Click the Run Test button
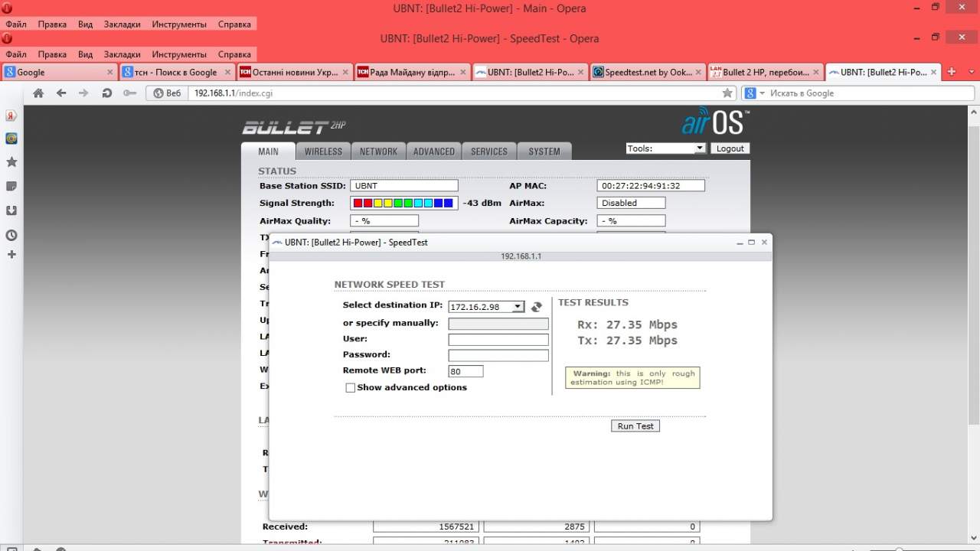Image resolution: width=980 pixels, height=551 pixels. coord(635,425)
